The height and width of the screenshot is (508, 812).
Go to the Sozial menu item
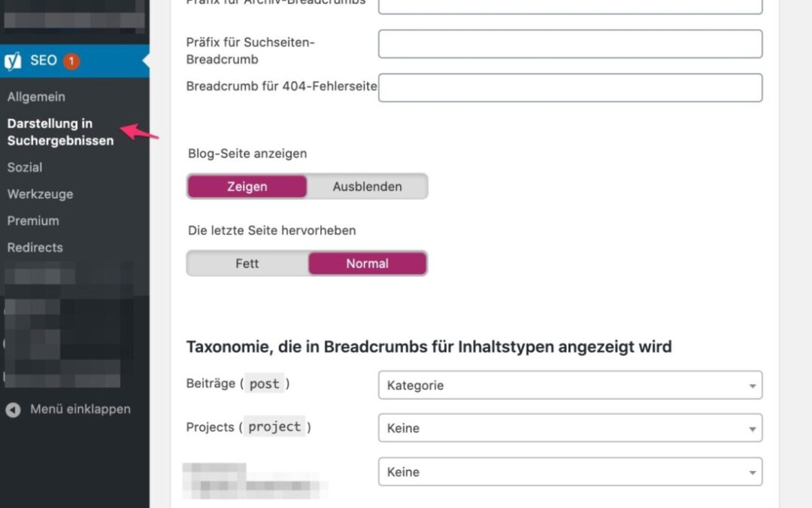25,167
